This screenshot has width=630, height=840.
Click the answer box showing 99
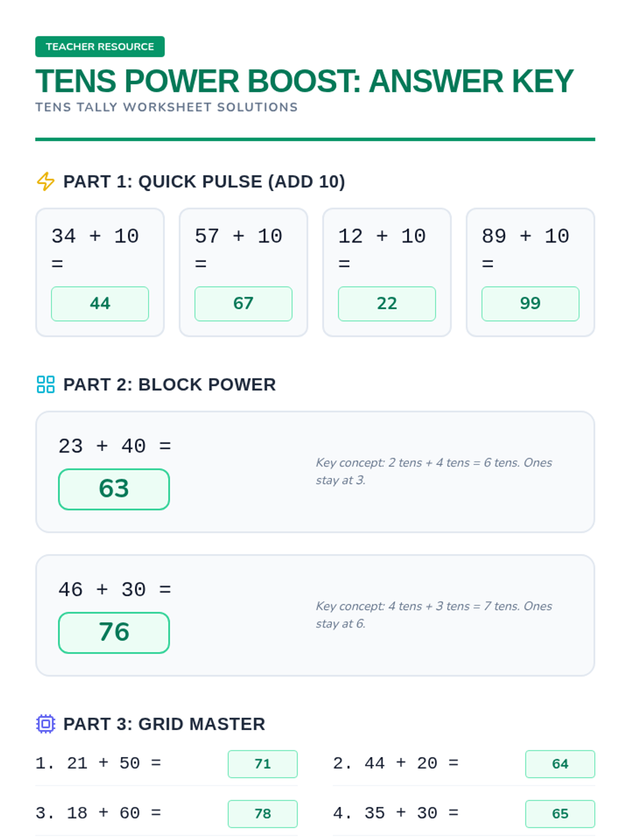(530, 303)
